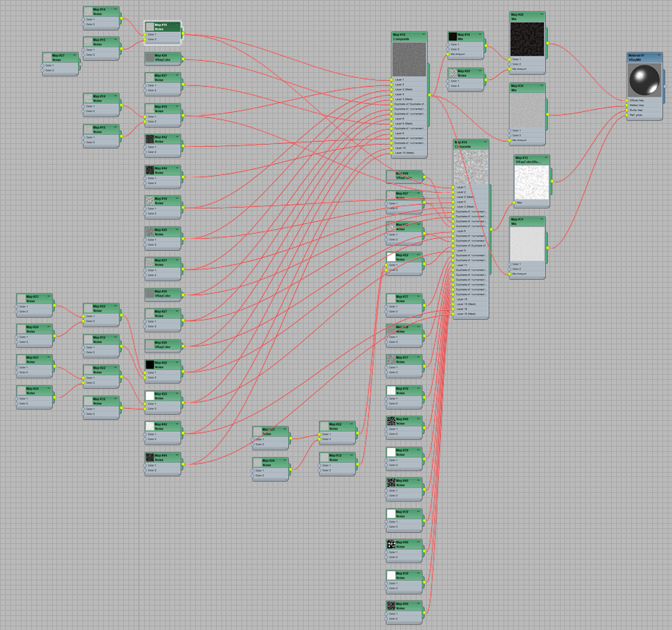672x630 pixels.
Task: Select the Map #35 VRayColor2Bump node title bar
Action: [x=529, y=159]
